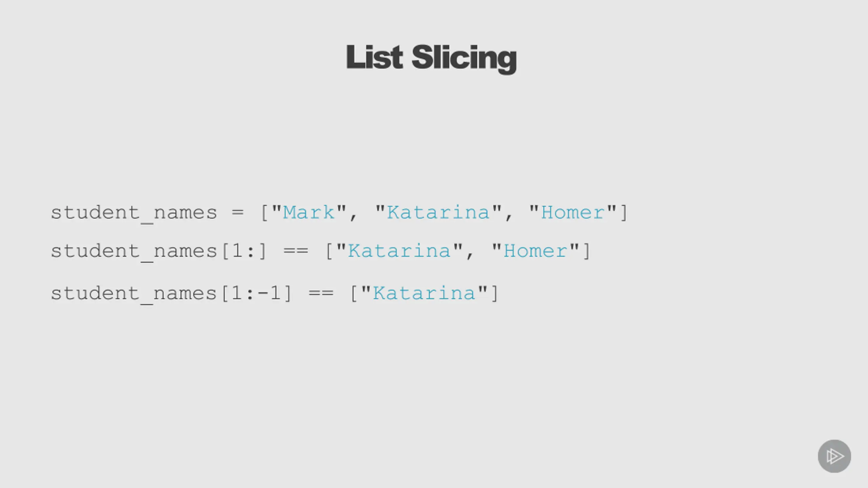Click the closing bracket after "Homer" in the first line
The width and height of the screenshot is (868, 488).
624,213
